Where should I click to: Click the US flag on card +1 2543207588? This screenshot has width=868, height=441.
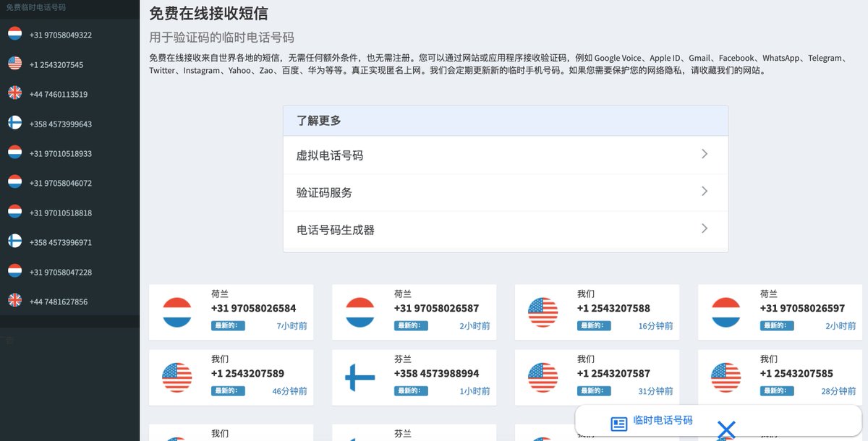click(542, 312)
